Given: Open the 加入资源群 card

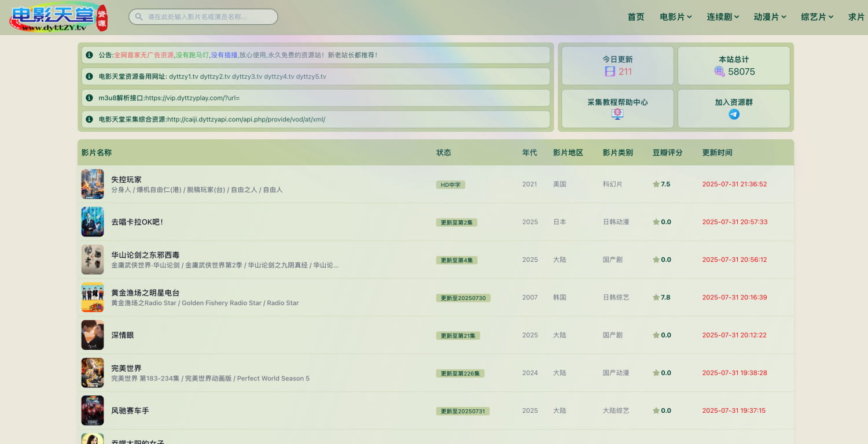Looking at the screenshot, I should tap(734, 109).
